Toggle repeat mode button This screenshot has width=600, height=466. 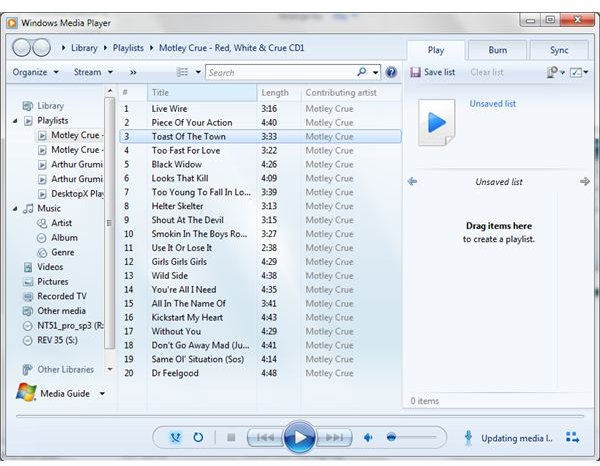(x=198, y=437)
